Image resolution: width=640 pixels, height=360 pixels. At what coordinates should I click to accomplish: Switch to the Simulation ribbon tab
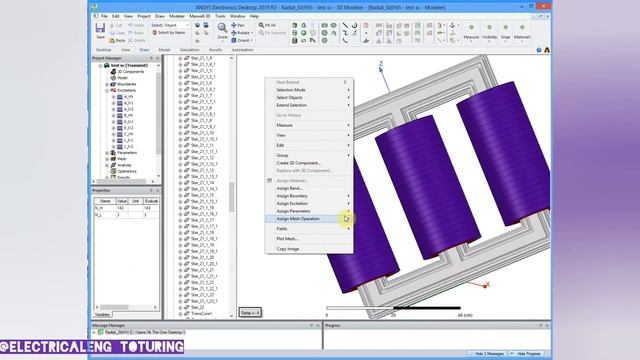[x=190, y=50]
